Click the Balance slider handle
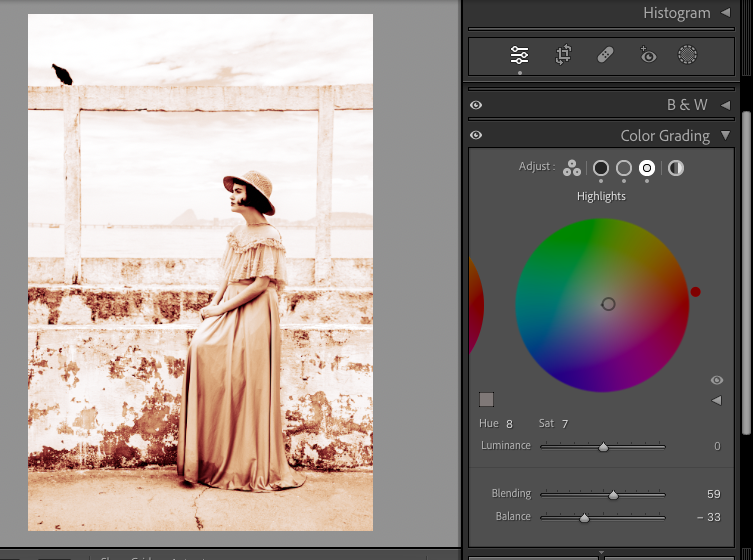The height and width of the screenshot is (560, 753). coord(584,517)
